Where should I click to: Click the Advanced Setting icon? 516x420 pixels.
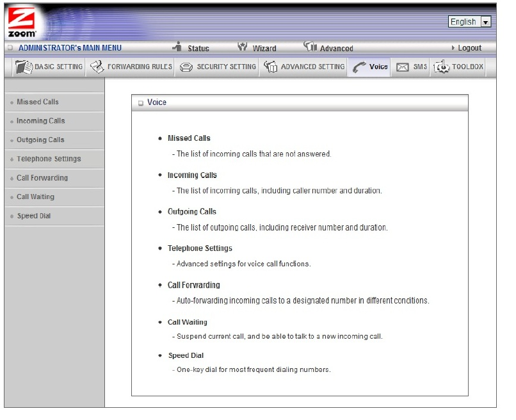pyautogui.click(x=271, y=67)
